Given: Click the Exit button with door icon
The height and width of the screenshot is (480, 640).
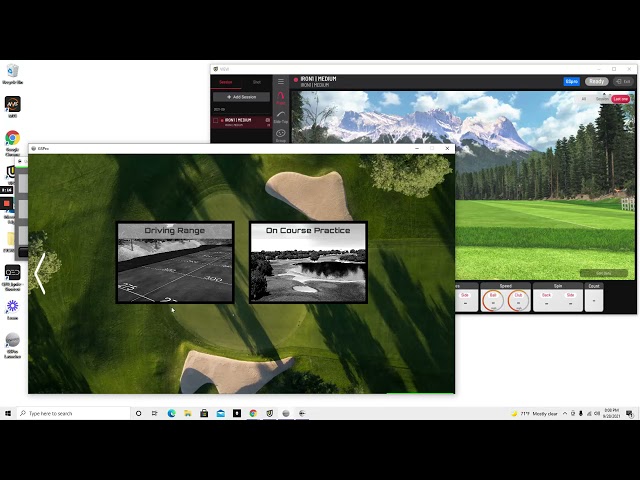Looking at the screenshot, I should point(623,81).
